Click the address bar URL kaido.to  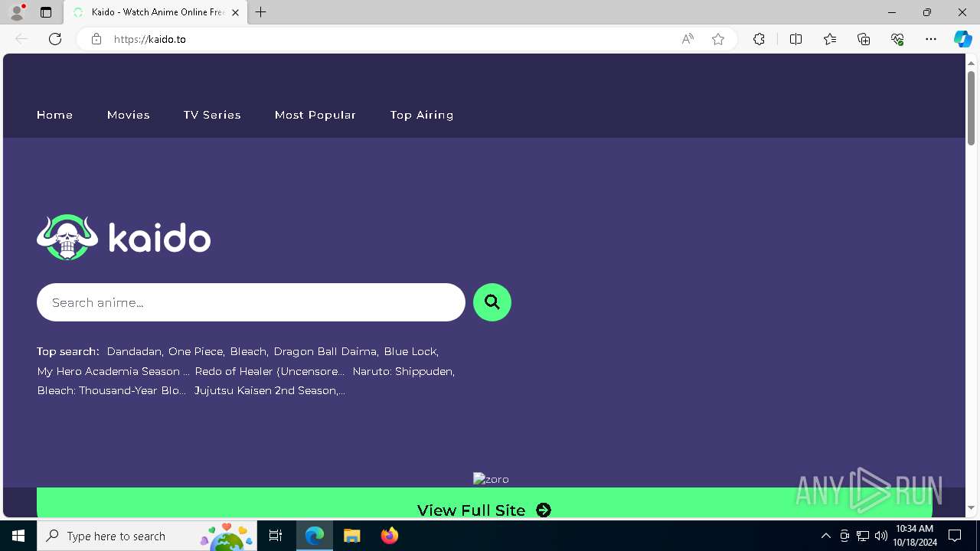[150, 39]
